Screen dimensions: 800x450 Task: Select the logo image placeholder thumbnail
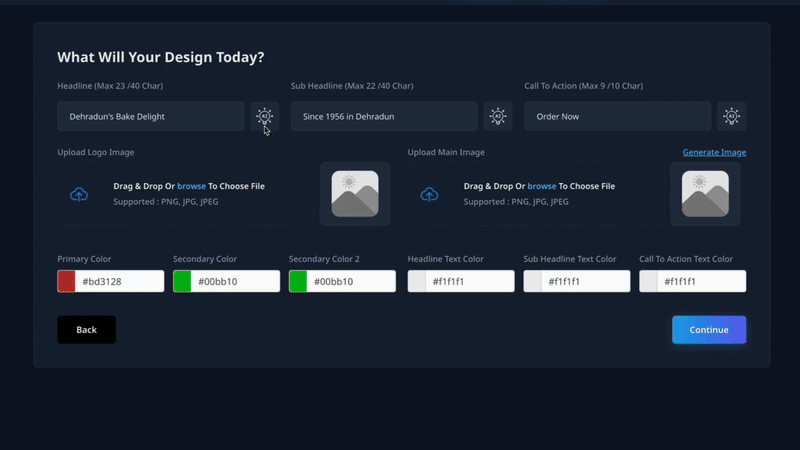pyautogui.click(x=354, y=194)
